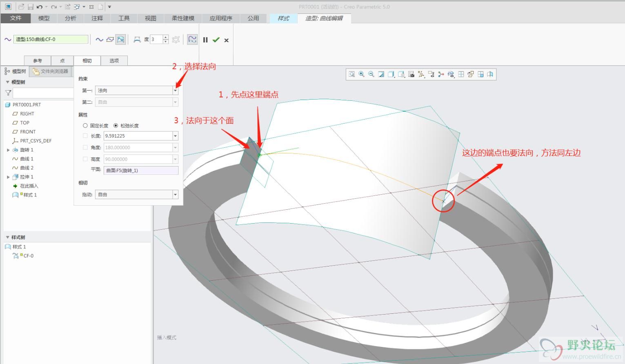Toggle the spin center icon
This screenshot has width=625, height=364.
[441, 74]
